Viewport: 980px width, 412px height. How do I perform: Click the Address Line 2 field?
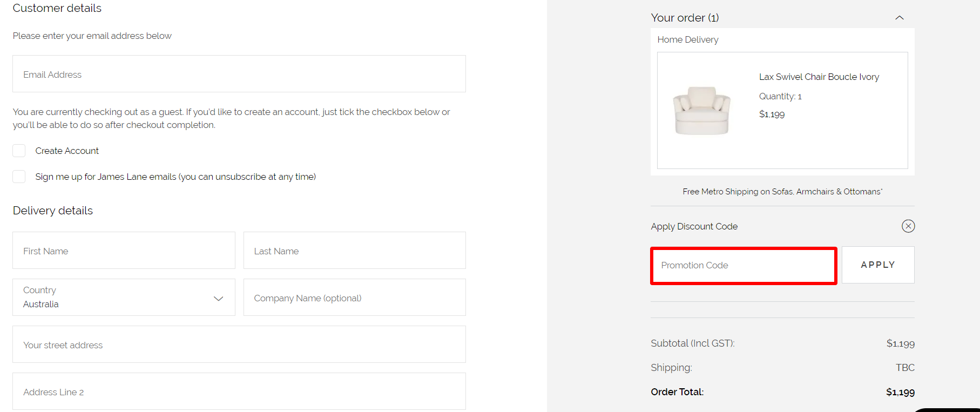coord(239,391)
